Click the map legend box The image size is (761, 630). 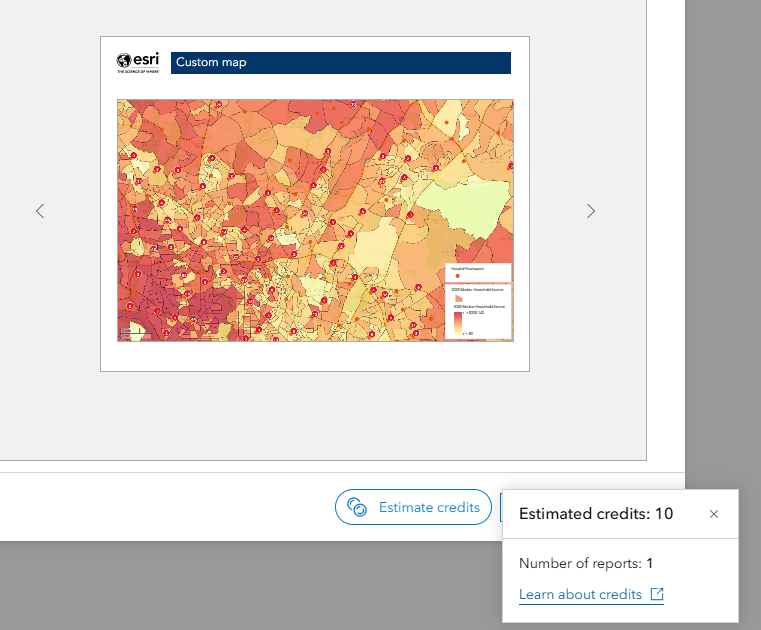click(478, 301)
